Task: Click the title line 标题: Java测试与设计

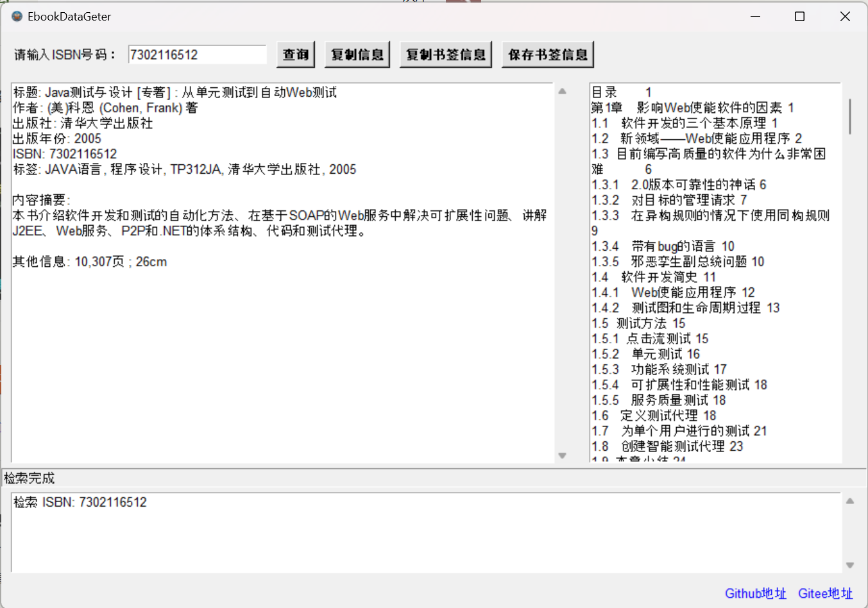Action: point(175,92)
